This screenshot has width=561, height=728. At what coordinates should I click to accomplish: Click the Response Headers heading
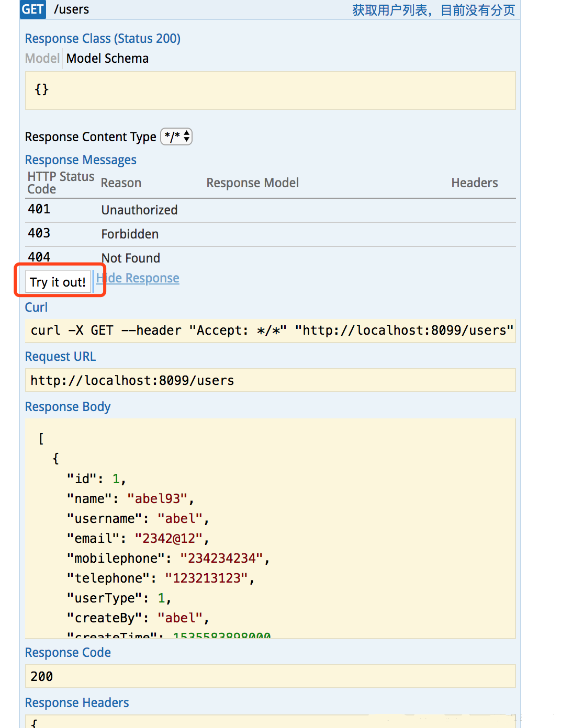(77, 703)
